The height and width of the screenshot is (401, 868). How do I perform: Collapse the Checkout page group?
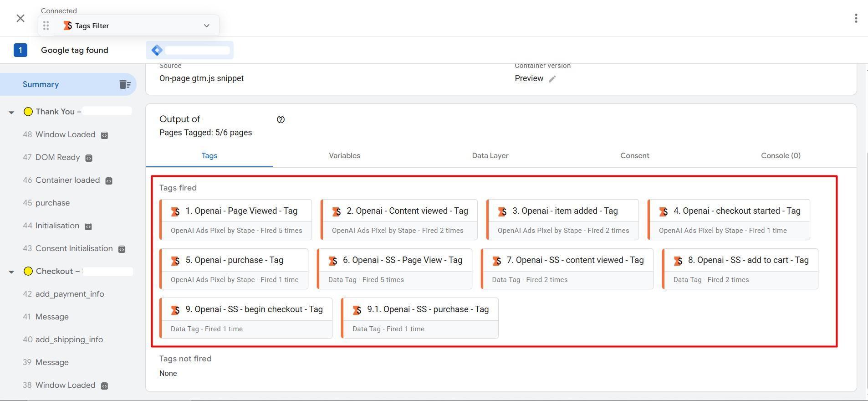[11, 272]
